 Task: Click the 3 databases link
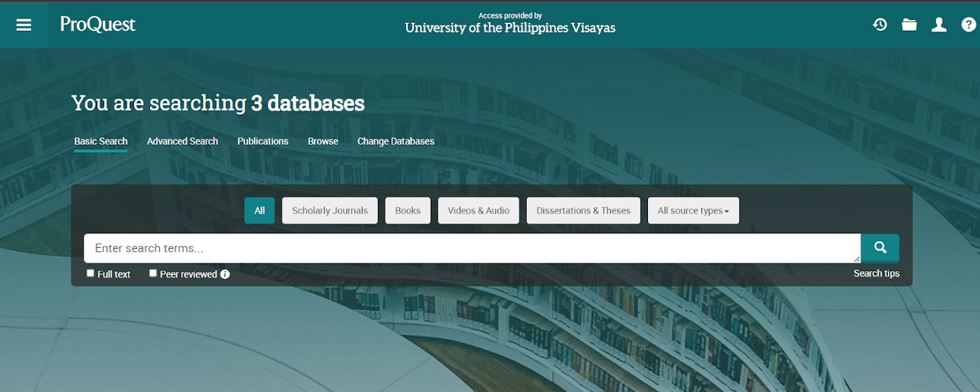pos(308,103)
